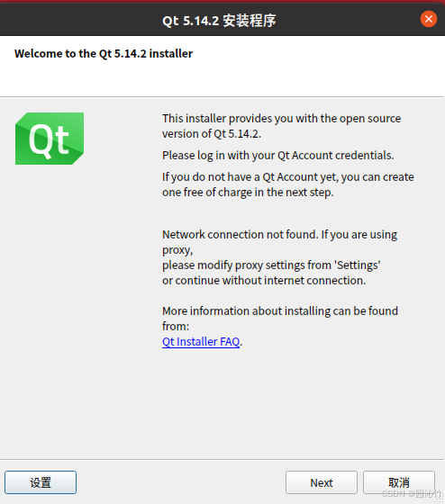Click the 'Network connection not found' message
Image resolution: width=445 pixels, height=504 pixels.
click(x=279, y=235)
